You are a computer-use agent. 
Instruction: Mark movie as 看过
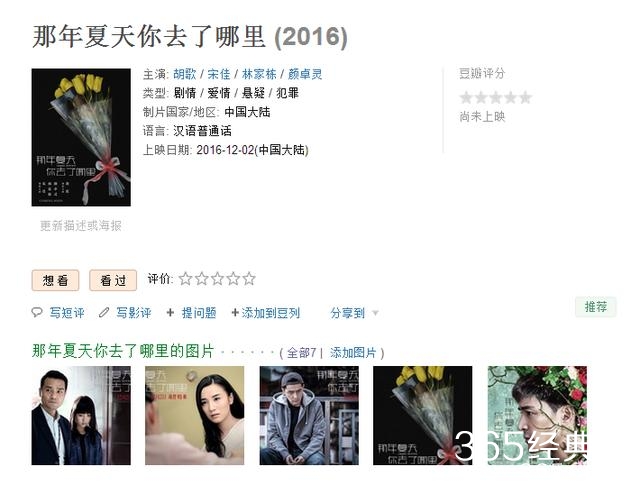(113, 280)
